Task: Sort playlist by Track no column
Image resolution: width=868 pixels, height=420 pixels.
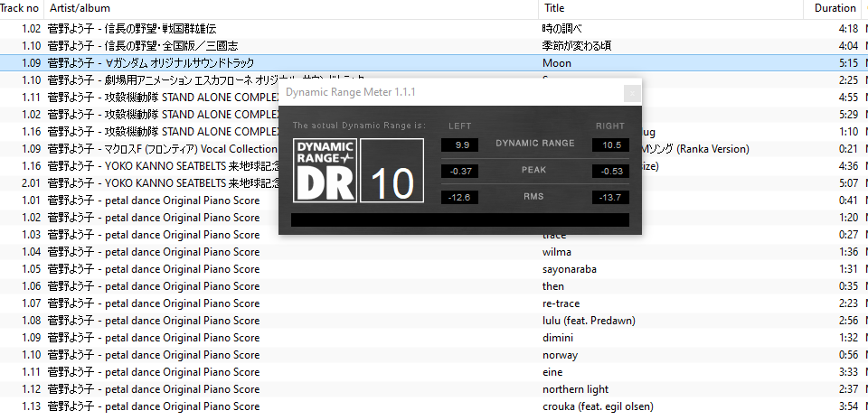Action: 21,8
